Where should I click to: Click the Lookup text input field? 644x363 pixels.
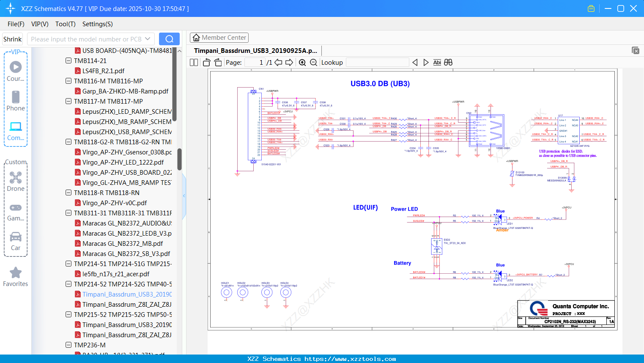(377, 63)
